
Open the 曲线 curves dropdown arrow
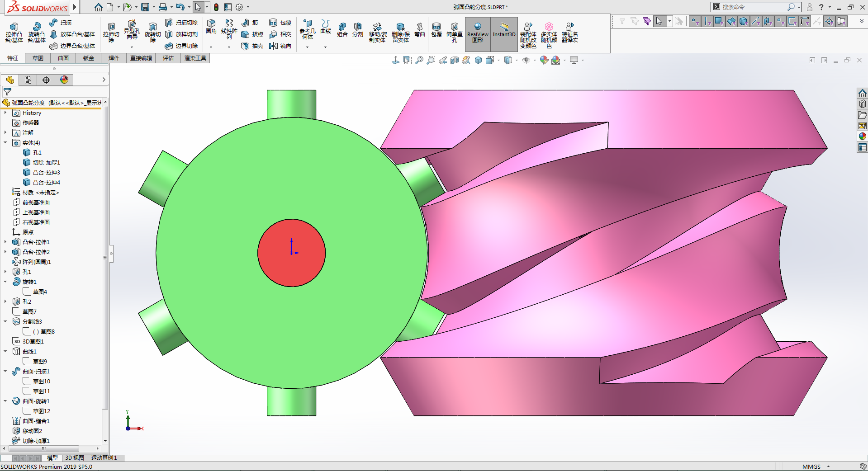(x=325, y=47)
